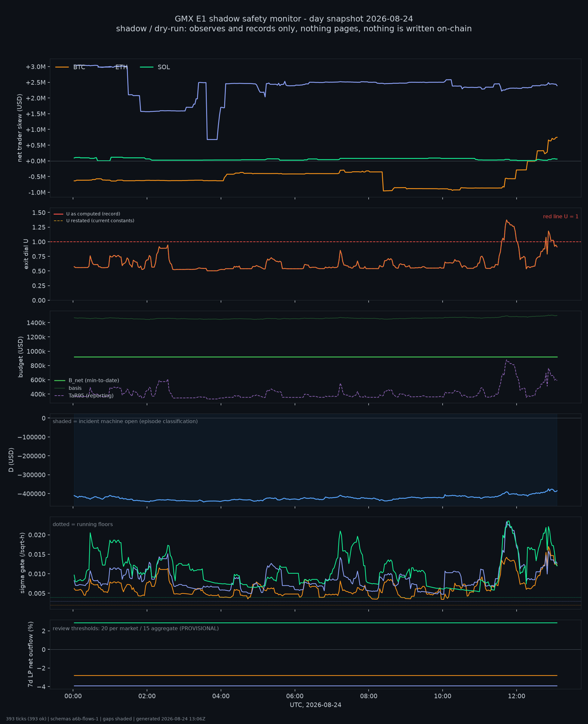
Task: Click the "sigma gate (/sqrt-h)" axis label
Action: [x=22, y=563]
